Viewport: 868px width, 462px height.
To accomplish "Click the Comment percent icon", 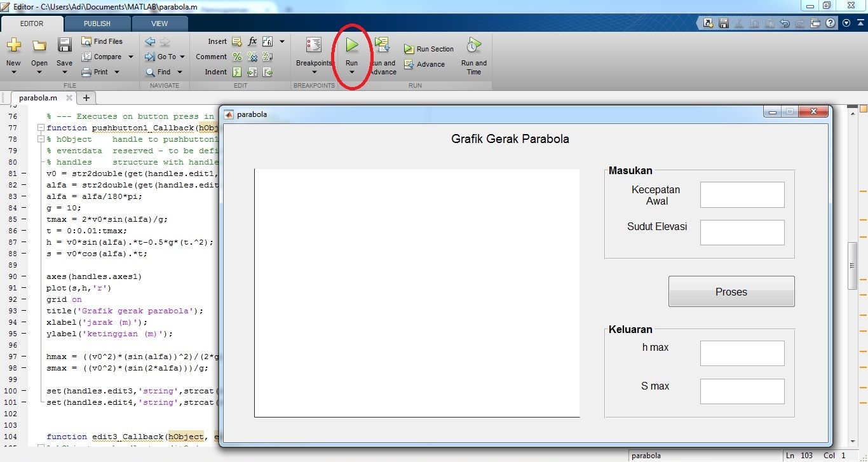I will 237,57.
